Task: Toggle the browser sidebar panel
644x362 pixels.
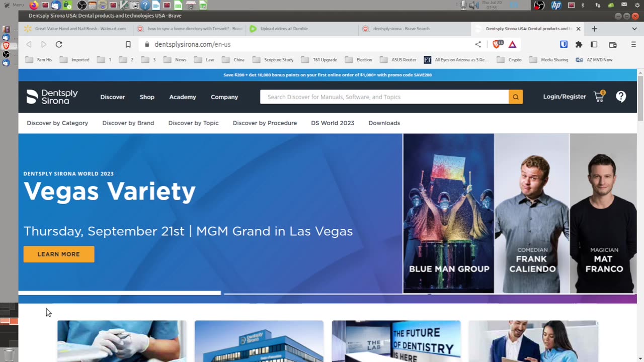Action: pyautogui.click(x=594, y=44)
